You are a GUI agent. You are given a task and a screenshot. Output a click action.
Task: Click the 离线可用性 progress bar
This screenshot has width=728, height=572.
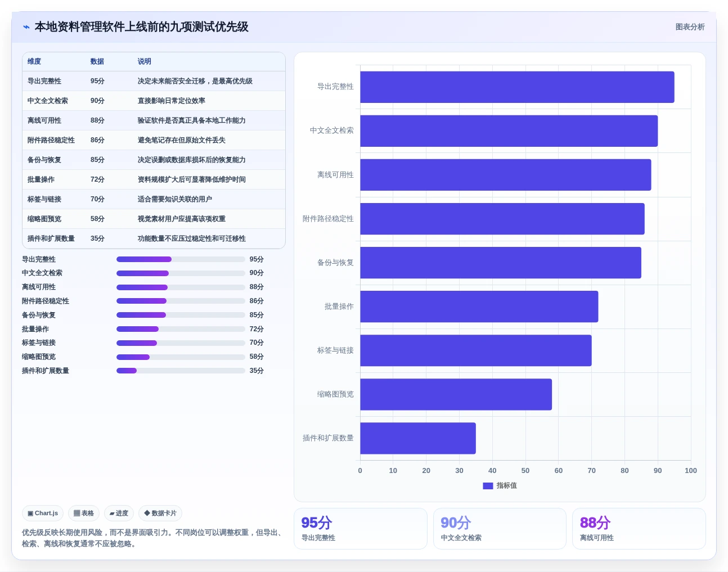[x=181, y=287]
